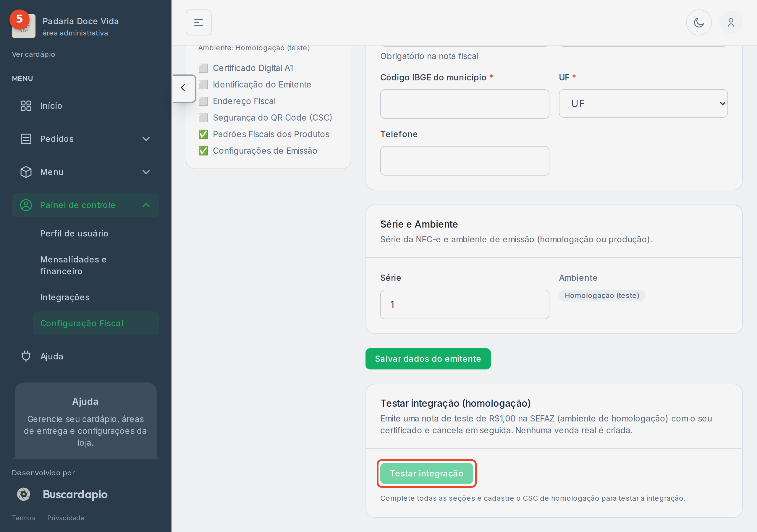The height and width of the screenshot is (532, 757).
Task: Open the UF state dropdown
Action: point(643,103)
